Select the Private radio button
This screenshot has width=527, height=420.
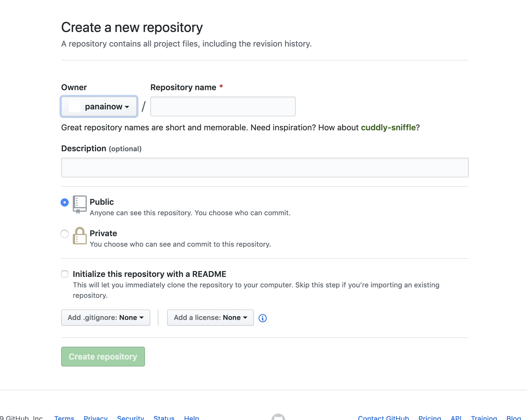click(x=65, y=234)
